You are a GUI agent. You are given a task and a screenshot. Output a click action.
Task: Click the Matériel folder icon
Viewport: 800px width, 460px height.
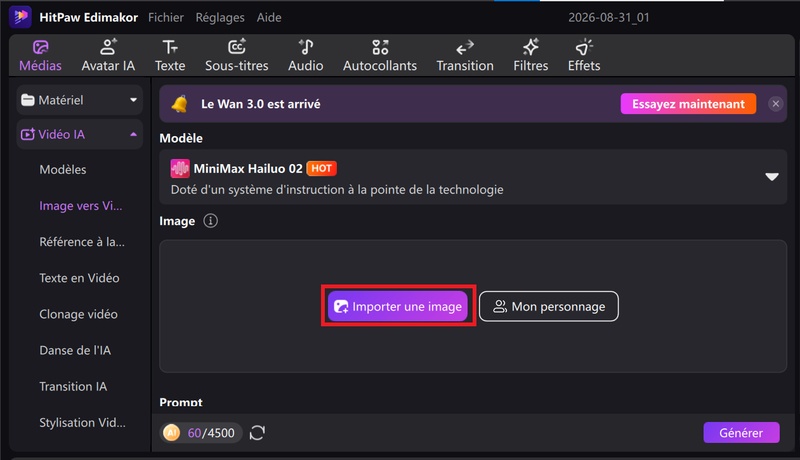pyautogui.click(x=28, y=100)
